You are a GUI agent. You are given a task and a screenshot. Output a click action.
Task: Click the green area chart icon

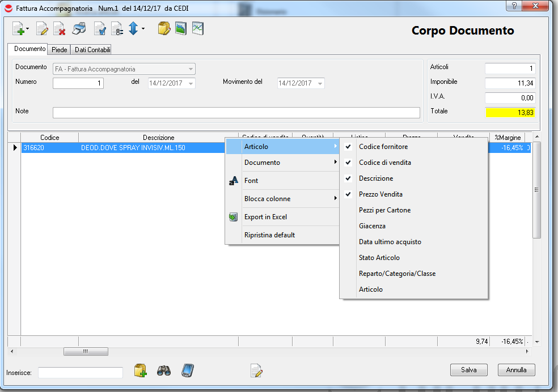coord(181,28)
